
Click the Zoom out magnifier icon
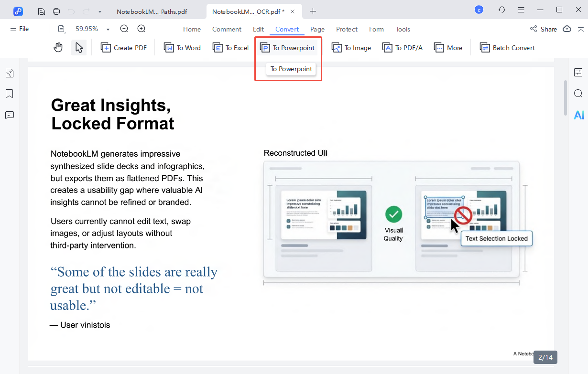coord(124,29)
